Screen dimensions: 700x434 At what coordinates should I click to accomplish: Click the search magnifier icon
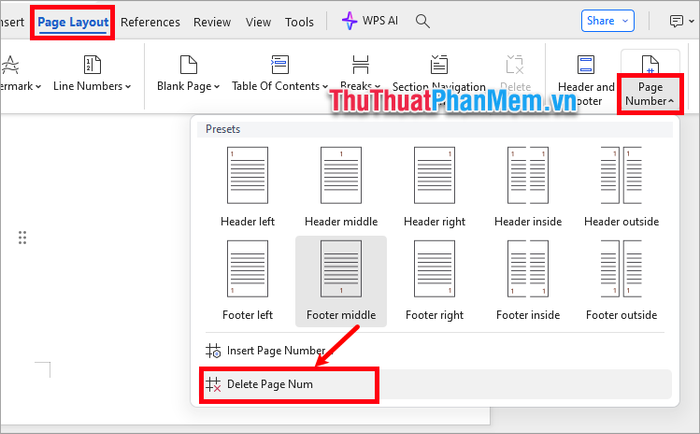(x=423, y=21)
